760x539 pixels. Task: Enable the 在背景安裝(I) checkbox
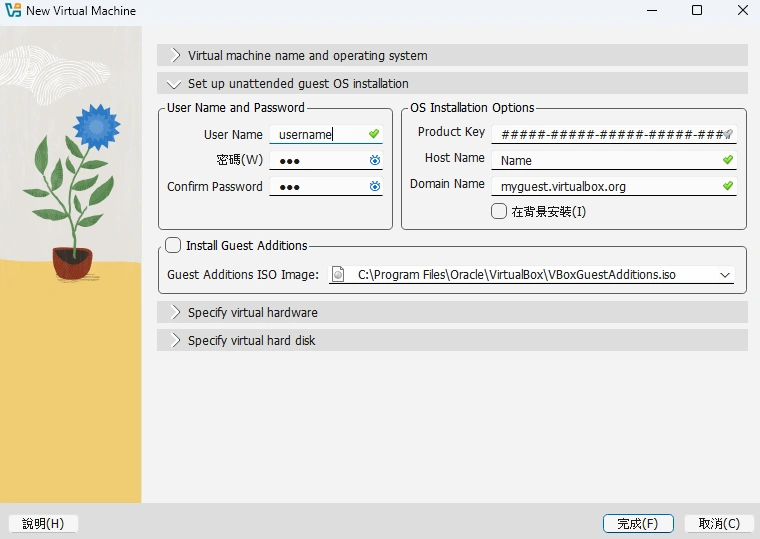499,211
